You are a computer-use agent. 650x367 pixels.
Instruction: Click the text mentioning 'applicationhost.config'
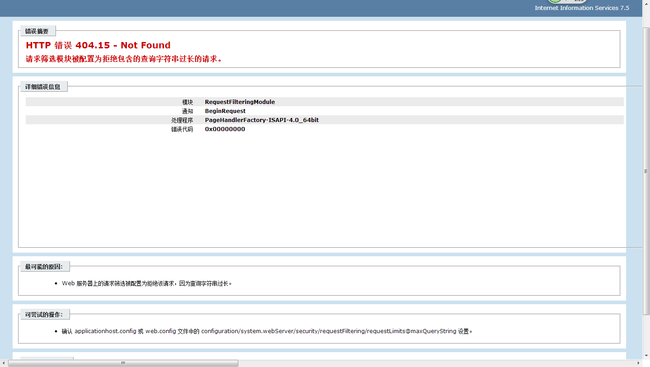(x=267, y=331)
